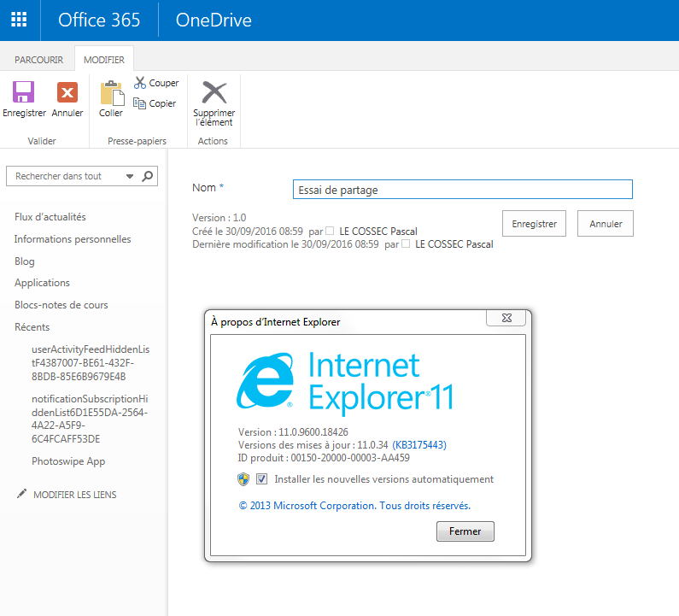The width and height of the screenshot is (679, 616).
Task: Toggle Installer les nouvelles versions automatiquement checkbox
Action: [x=261, y=479]
